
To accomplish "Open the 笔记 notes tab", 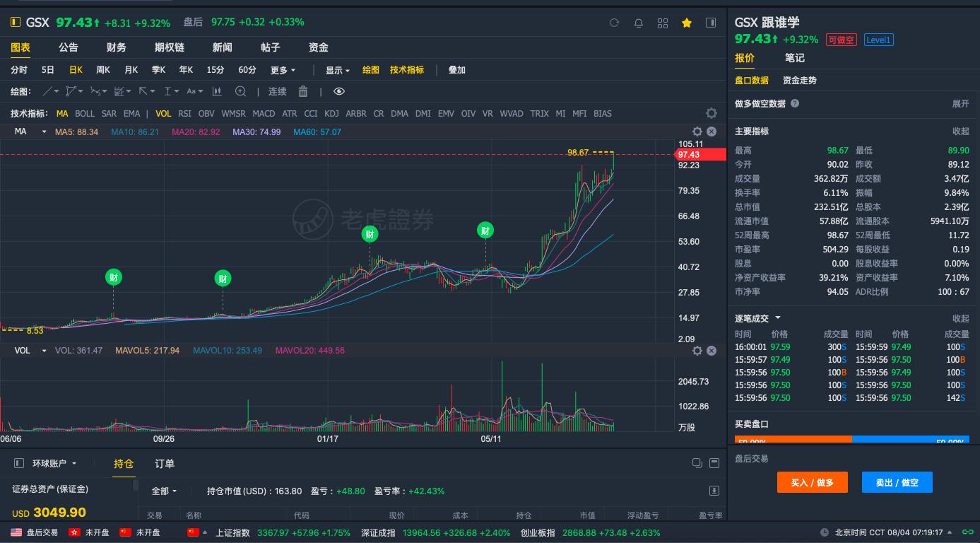I will [795, 58].
